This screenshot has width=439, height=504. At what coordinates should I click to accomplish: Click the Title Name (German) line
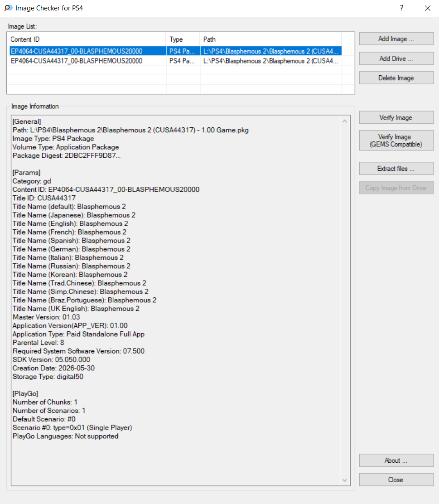tap(71, 249)
